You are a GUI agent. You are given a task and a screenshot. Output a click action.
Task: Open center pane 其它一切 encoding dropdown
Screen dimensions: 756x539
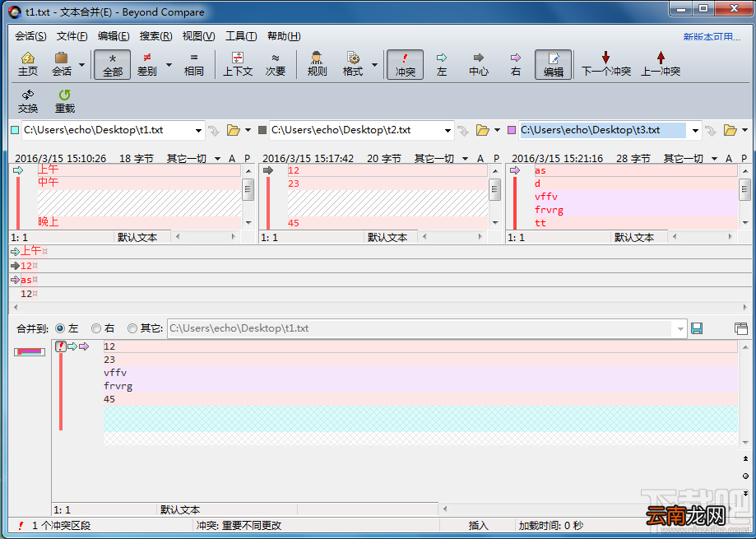[x=441, y=158]
